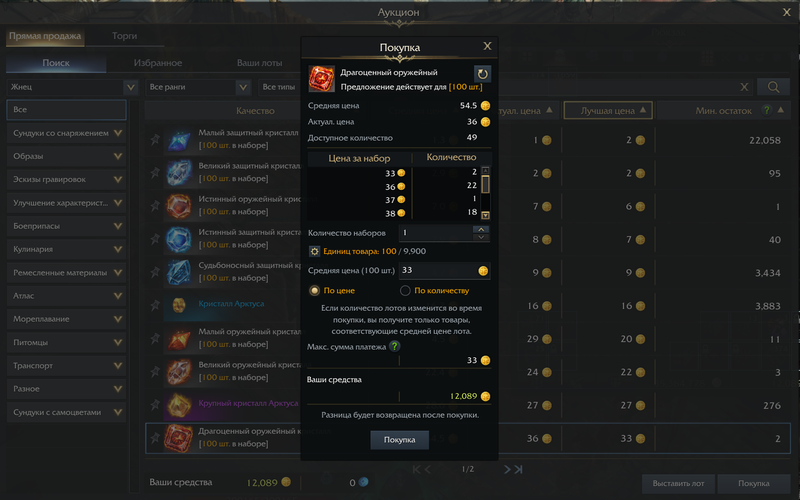Click the refresh icon in purchase dialog
The width and height of the screenshot is (800, 500).
point(482,74)
